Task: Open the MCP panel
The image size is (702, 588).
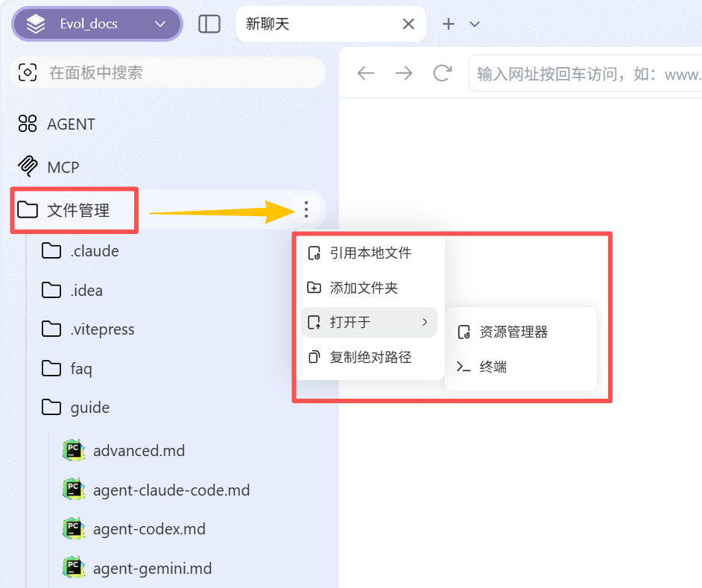Action: [x=63, y=167]
